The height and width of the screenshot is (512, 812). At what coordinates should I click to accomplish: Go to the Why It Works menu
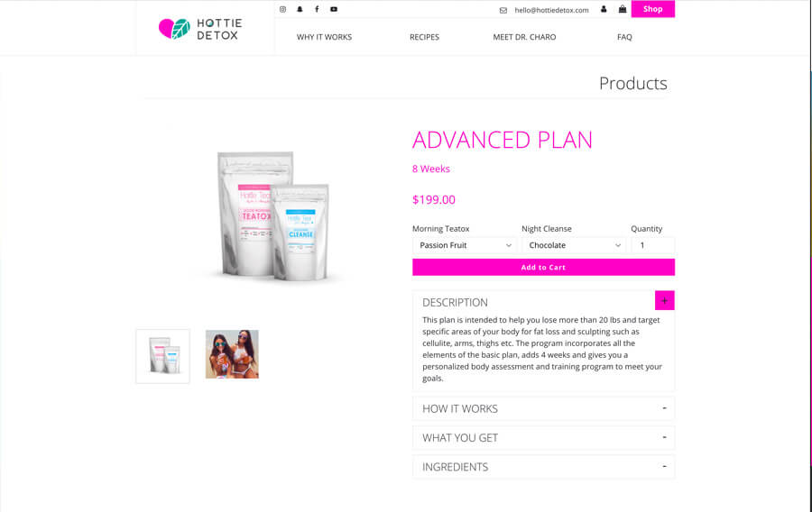(324, 37)
